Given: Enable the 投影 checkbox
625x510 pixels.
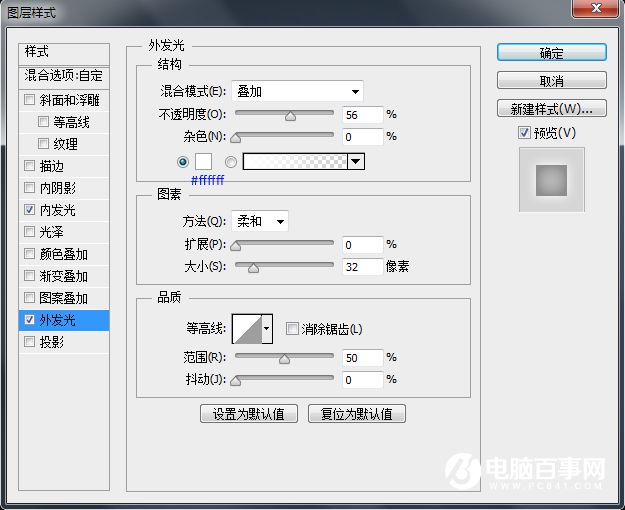Looking at the screenshot, I should tap(29, 341).
